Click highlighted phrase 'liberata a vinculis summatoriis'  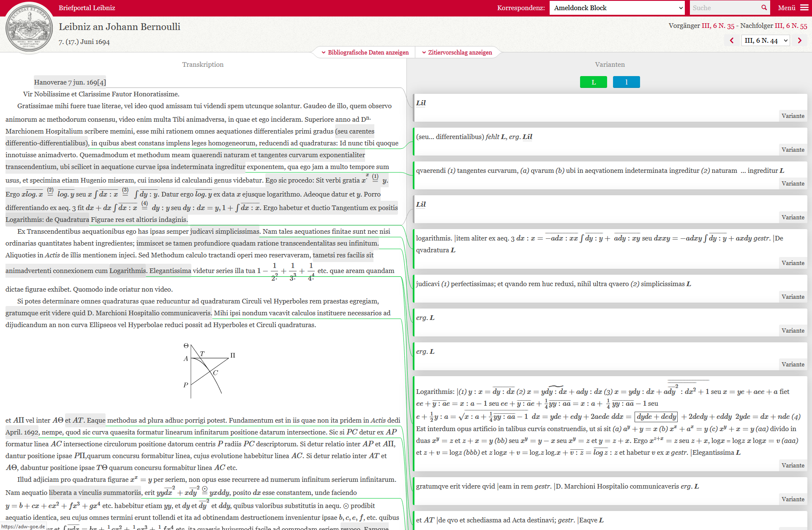[x=95, y=493]
